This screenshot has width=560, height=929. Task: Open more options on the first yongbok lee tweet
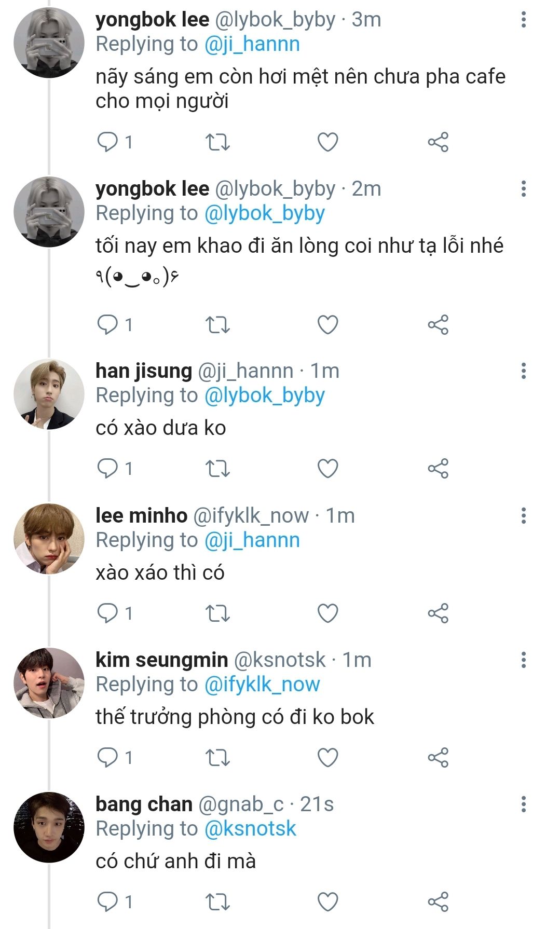[523, 20]
